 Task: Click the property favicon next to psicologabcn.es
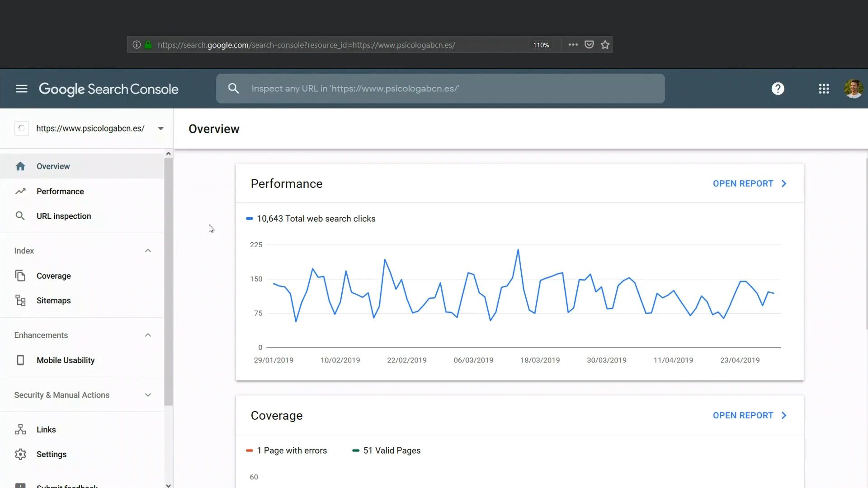[22, 128]
